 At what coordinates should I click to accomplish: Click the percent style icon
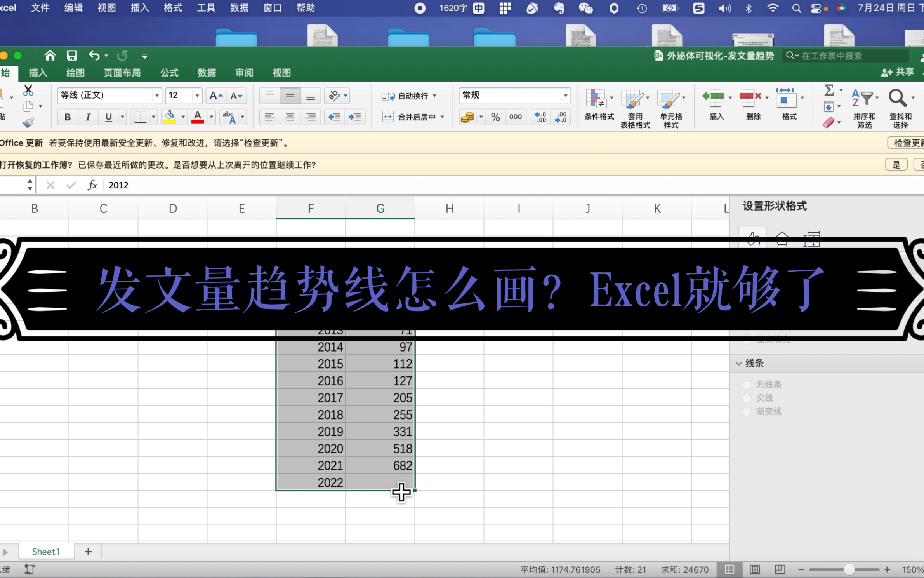[495, 117]
